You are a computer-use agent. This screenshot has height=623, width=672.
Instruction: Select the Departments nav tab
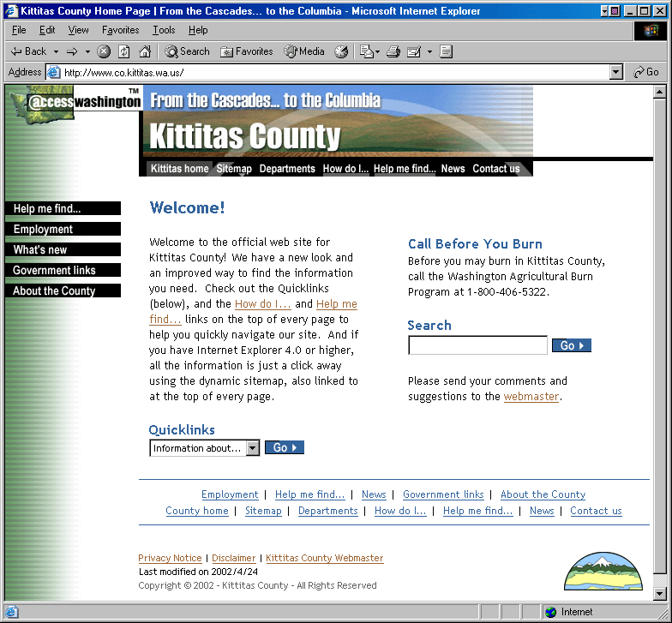[x=287, y=168]
